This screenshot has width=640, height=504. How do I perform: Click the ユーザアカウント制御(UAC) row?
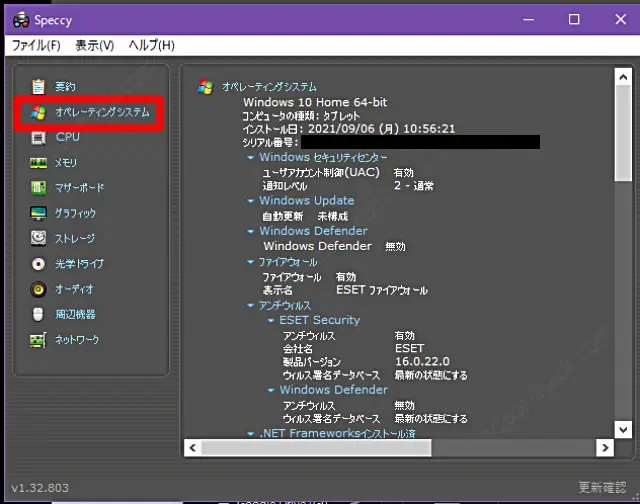pos(338,172)
